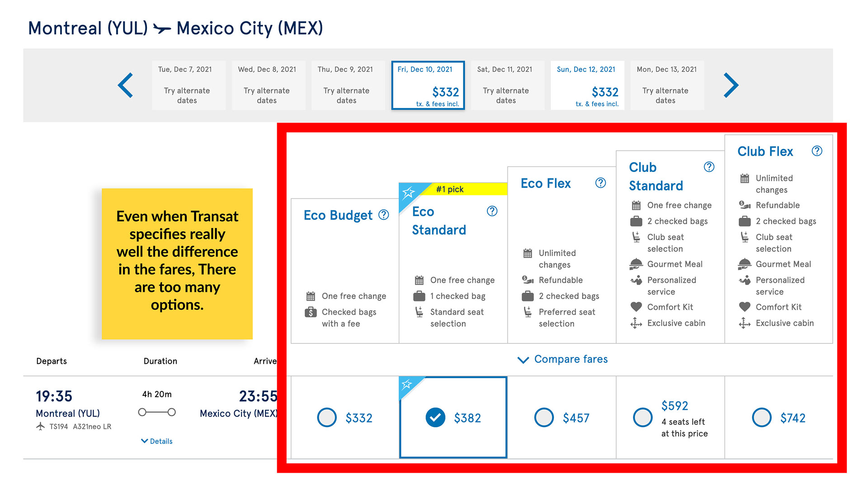The width and height of the screenshot is (868, 480).
Task: Open the Eco Flex info question mark
Action: [x=600, y=183]
